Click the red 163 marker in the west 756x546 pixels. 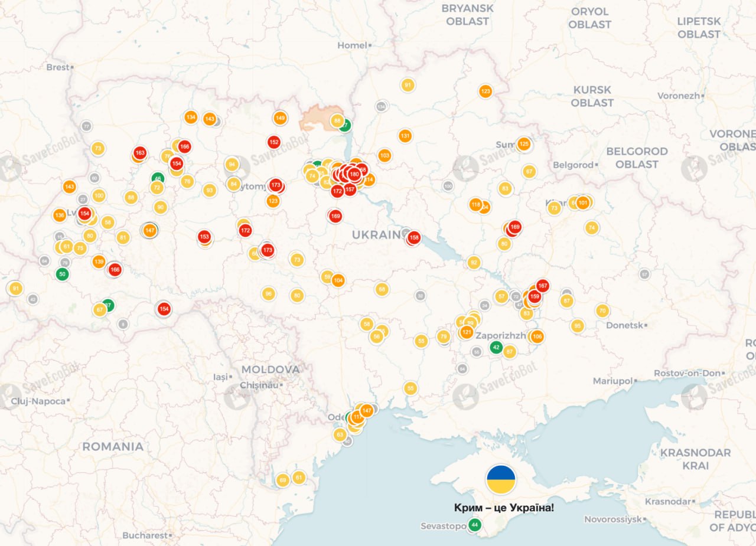pyautogui.click(x=139, y=153)
